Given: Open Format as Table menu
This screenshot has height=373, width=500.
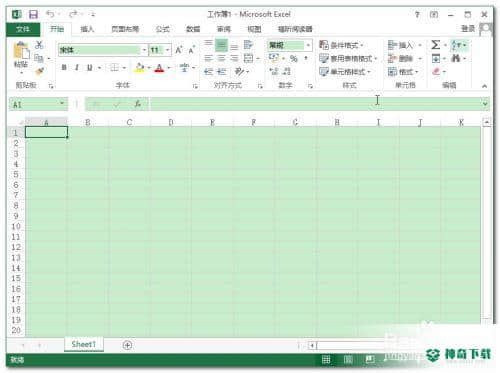Looking at the screenshot, I should click(348, 59).
